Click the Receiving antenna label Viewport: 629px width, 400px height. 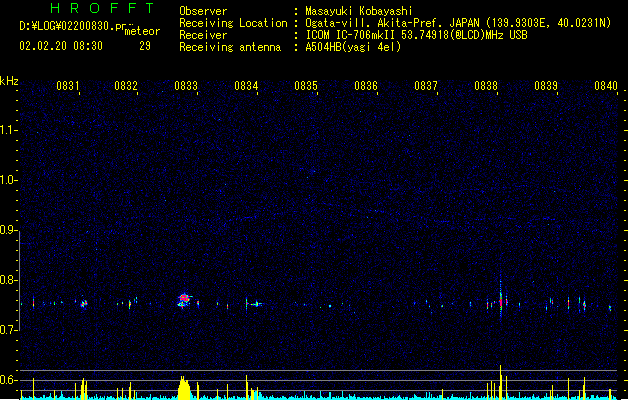[230, 47]
